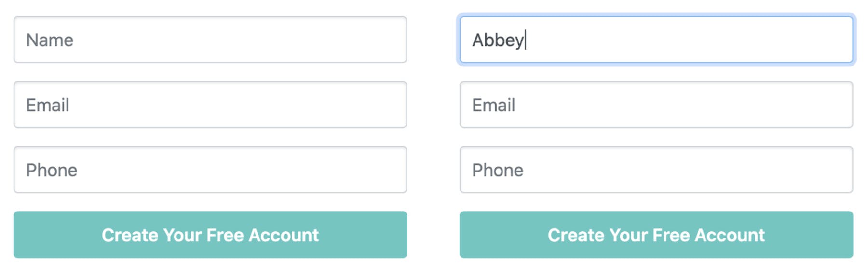Click the Phone placeholder in the second form

[x=498, y=170]
